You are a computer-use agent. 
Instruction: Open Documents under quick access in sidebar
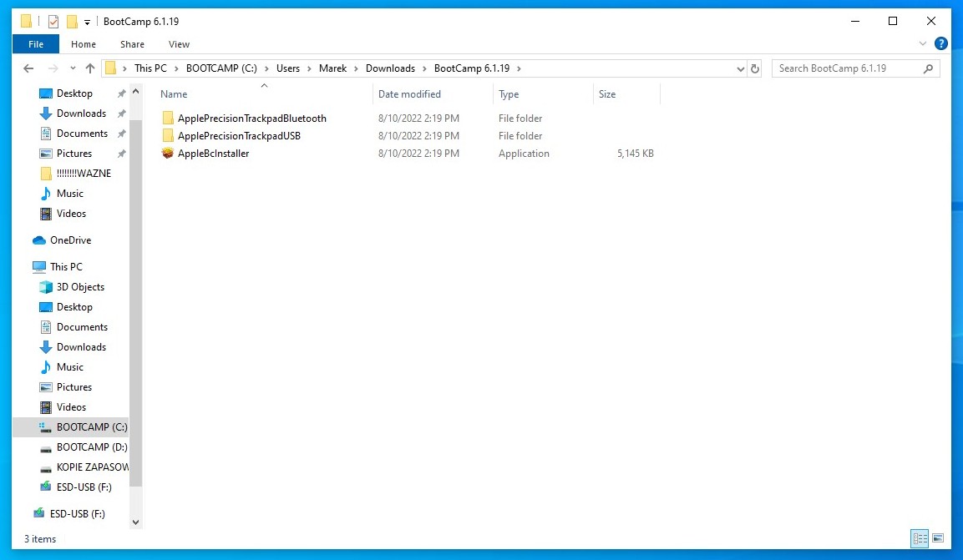point(83,133)
